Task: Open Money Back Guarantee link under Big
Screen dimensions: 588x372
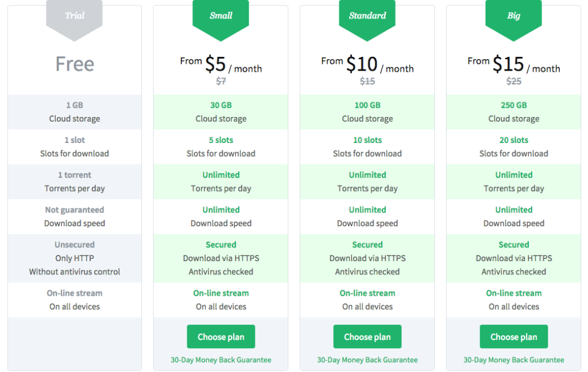Action: click(513, 360)
